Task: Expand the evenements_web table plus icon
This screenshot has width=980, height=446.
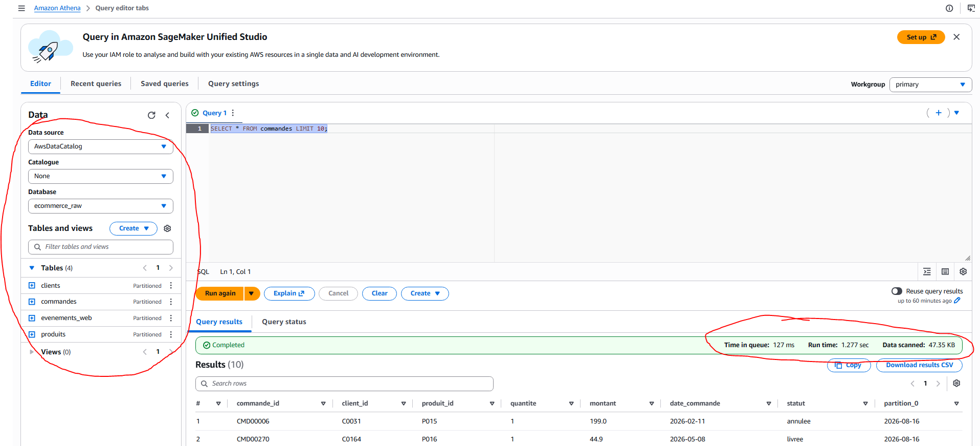Action: point(32,318)
